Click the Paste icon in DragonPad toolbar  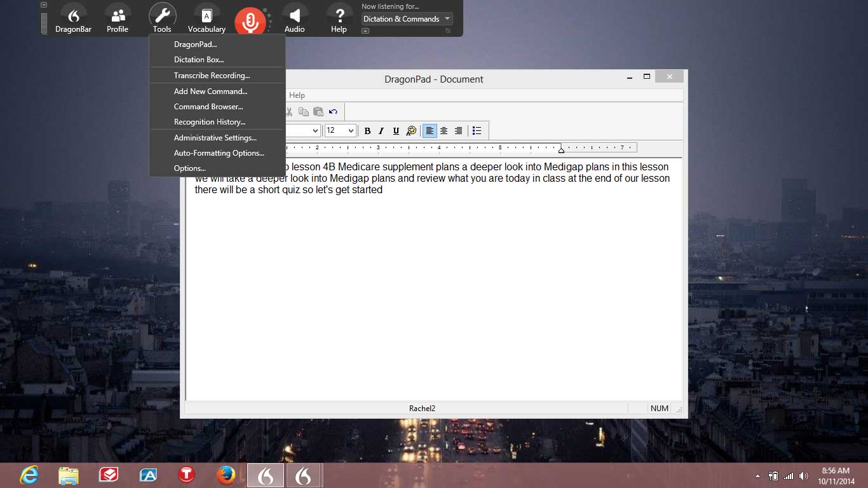pos(318,112)
